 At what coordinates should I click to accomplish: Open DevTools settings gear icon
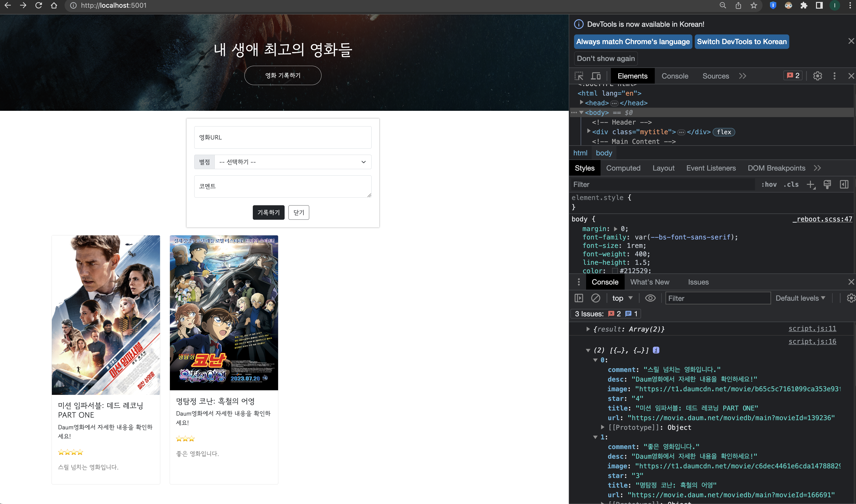point(817,76)
